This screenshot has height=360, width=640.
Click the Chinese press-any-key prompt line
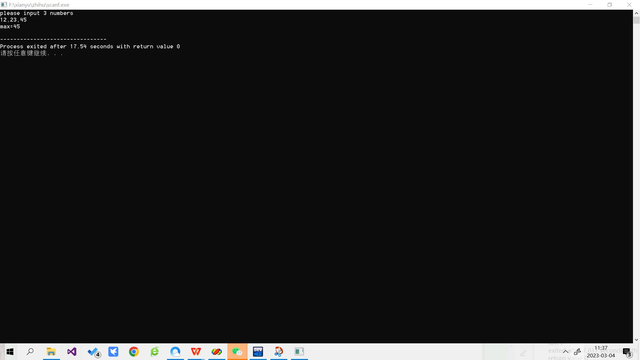(x=31, y=53)
